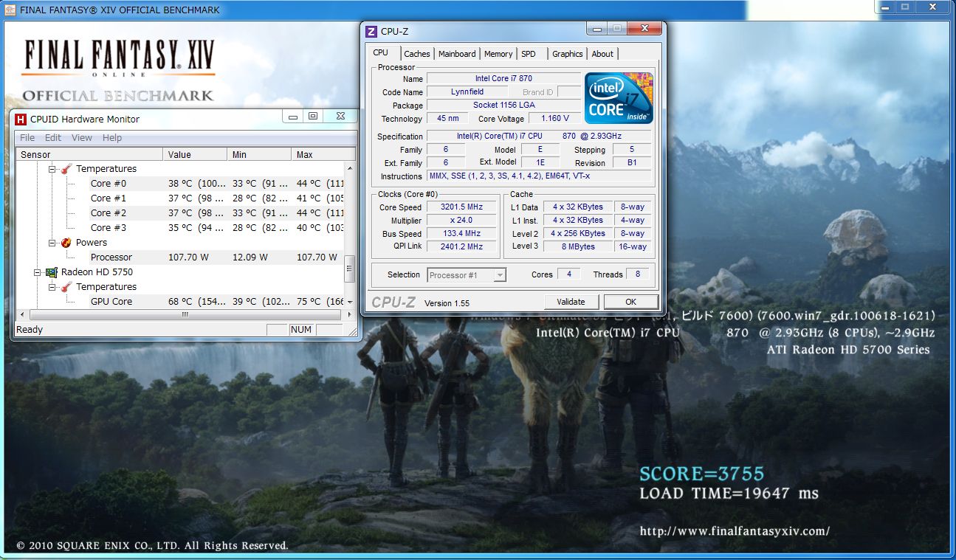Screen dimensions: 956x560
Task: Click the thermometer icon above Core #0
Action: click(x=66, y=169)
